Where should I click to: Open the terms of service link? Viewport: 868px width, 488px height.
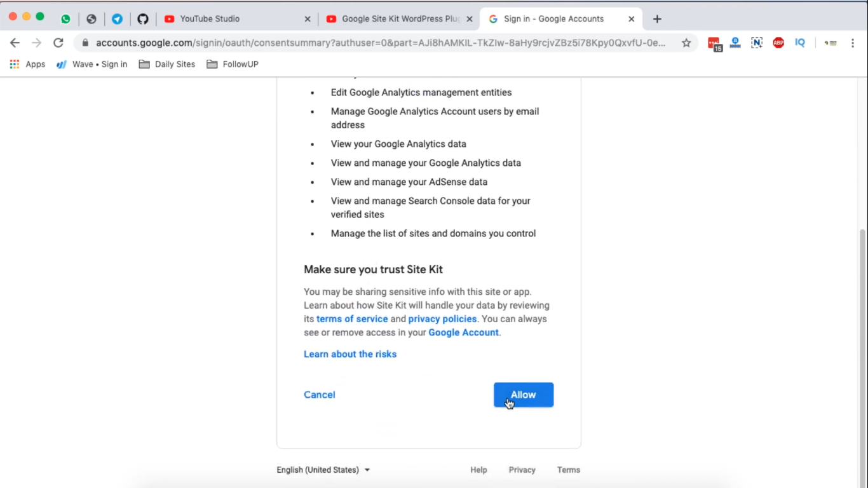click(x=352, y=319)
